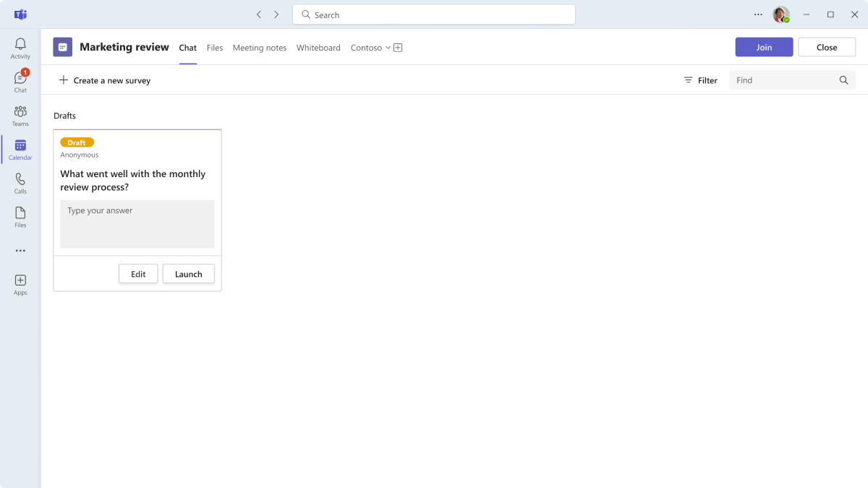This screenshot has height=488, width=868.
Task: Edit the draft survey
Action: [138, 274]
